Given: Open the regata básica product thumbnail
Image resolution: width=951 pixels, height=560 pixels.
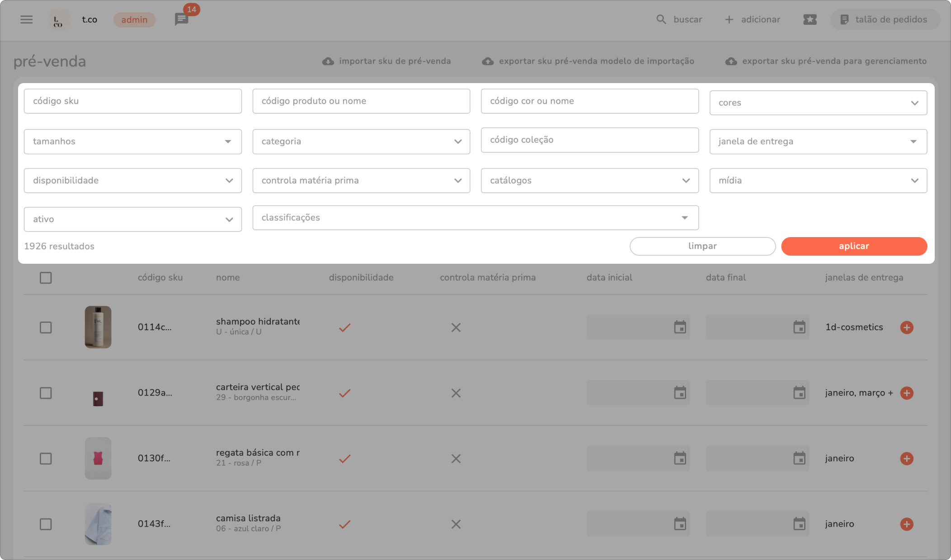Looking at the screenshot, I should click(x=98, y=458).
